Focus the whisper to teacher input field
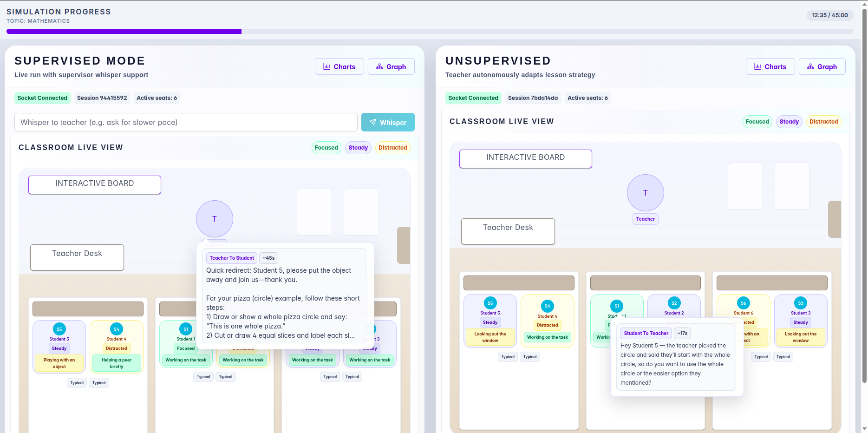The width and height of the screenshot is (868, 433). point(186,122)
